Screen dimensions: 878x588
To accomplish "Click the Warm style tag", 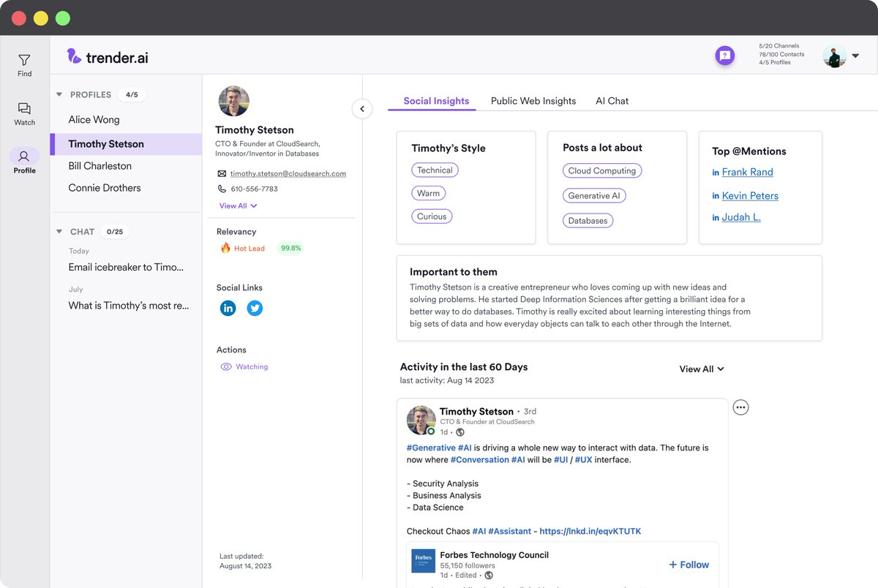I will pyautogui.click(x=429, y=193).
